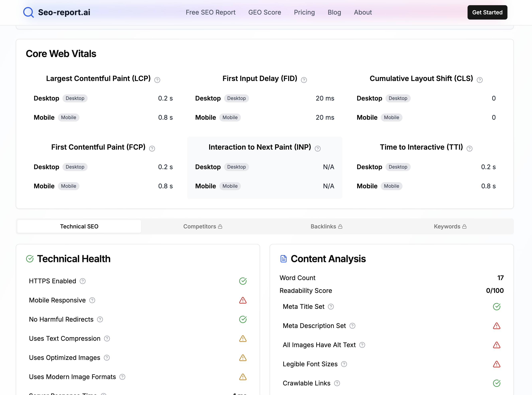Click the Get Started button

click(x=487, y=12)
